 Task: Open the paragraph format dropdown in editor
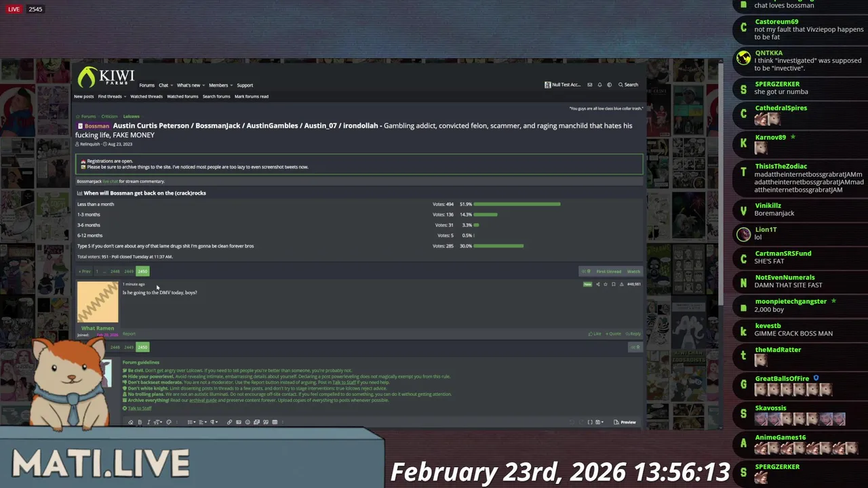[x=214, y=422]
